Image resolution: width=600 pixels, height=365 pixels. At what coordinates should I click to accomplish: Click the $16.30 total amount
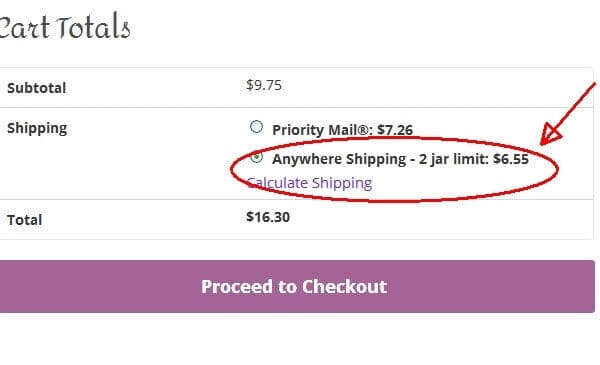(268, 217)
